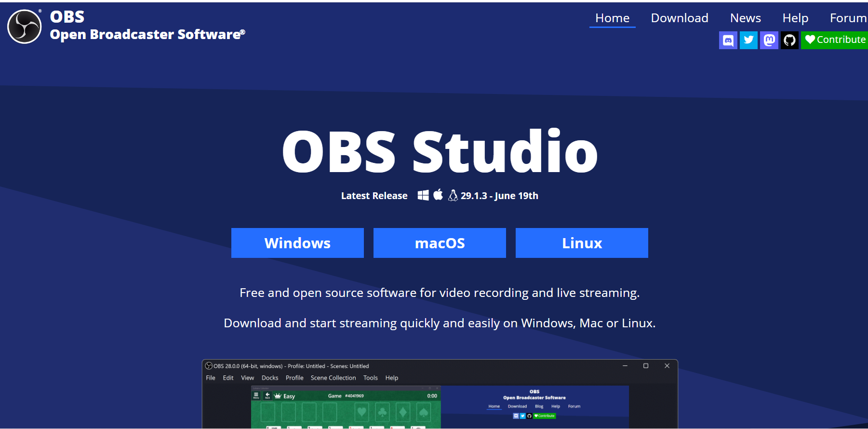Click the Open Broadcaster Software header title

(147, 35)
